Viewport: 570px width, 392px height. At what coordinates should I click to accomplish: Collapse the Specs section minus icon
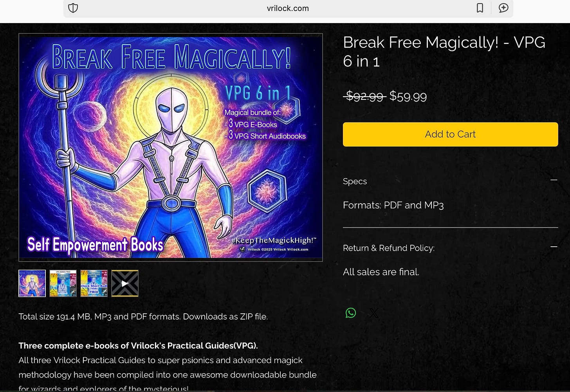point(554,180)
